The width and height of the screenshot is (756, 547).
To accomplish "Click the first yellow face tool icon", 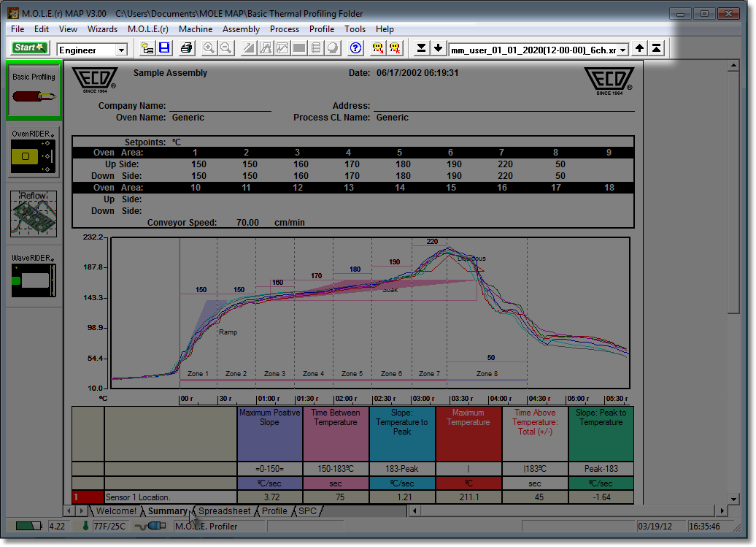I will pos(378,48).
